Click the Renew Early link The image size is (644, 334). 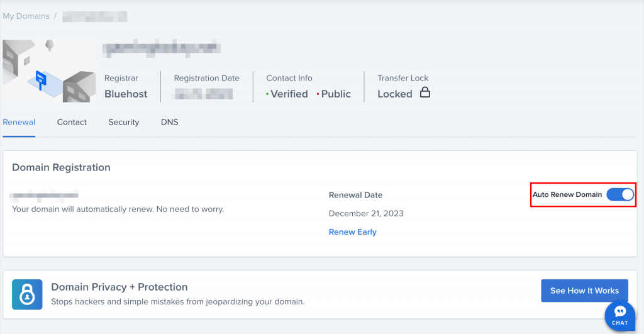352,232
